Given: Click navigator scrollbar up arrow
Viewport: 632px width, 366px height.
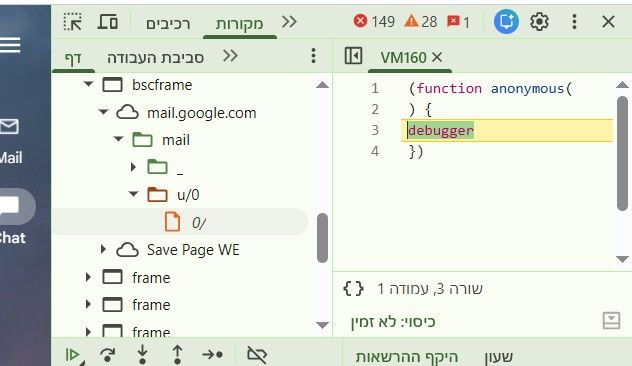Looking at the screenshot, I should (x=322, y=85).
